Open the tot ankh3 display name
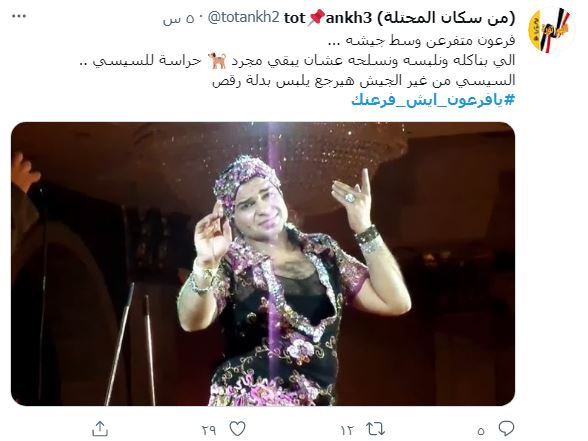The width and height of the screenshot is (588, 441). 328,18
